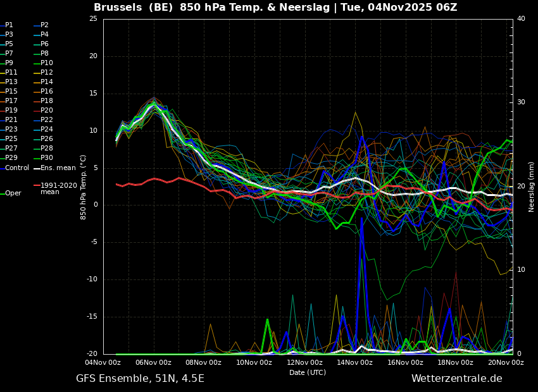The width and height of the screenshot is (538, 392).
Task: Click the 20Nov 00z x-axis label
Action: (506, 363)
